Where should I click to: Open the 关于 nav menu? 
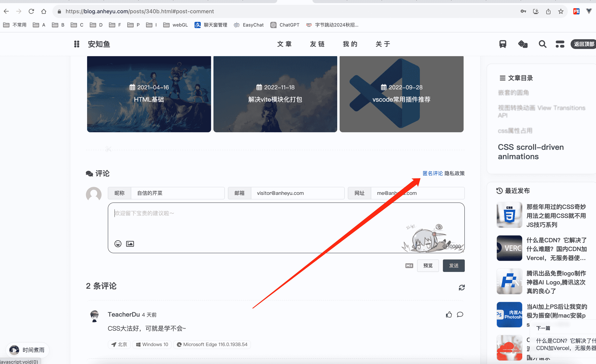tap(383, 44)
